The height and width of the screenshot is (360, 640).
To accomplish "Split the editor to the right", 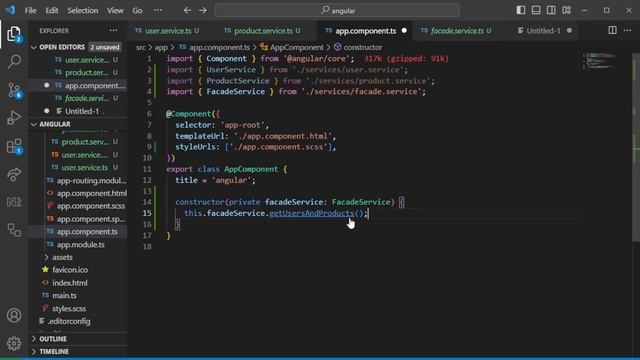I will click(612, 30).
